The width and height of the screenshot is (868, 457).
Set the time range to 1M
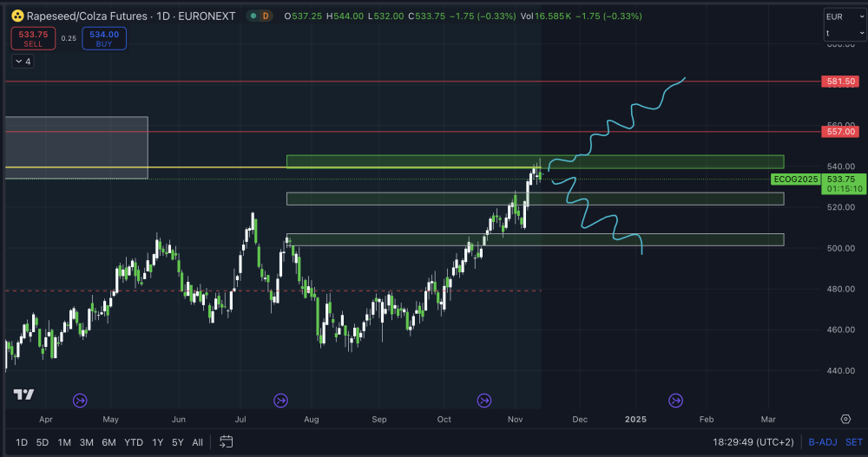click(x=64, y=442)
